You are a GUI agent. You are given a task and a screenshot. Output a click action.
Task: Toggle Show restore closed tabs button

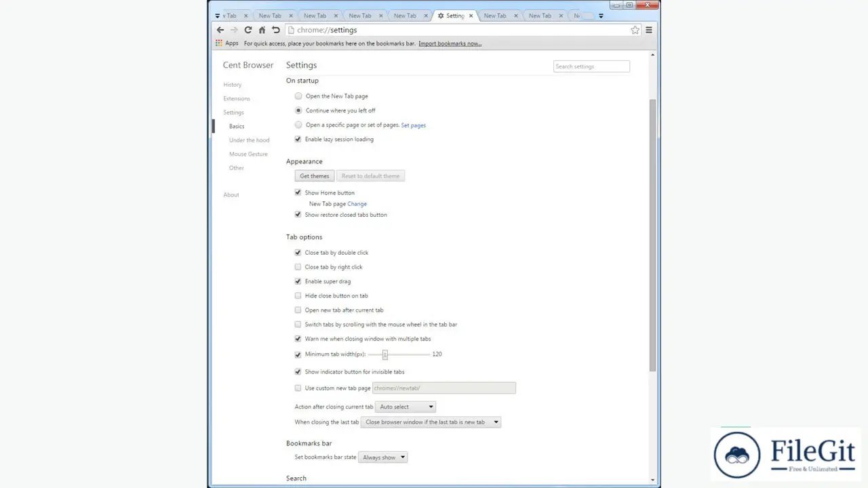click(x=298, y=214)
